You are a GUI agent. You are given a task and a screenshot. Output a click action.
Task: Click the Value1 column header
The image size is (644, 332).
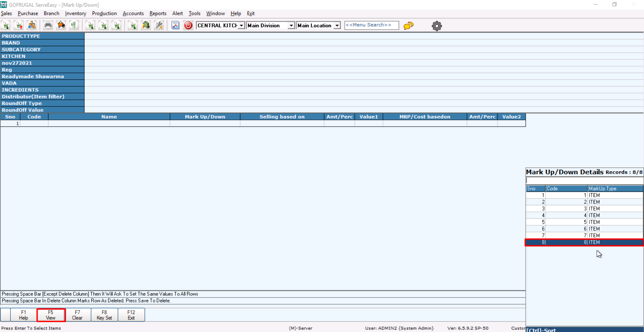pyautogui.click(x=369, y=117)
